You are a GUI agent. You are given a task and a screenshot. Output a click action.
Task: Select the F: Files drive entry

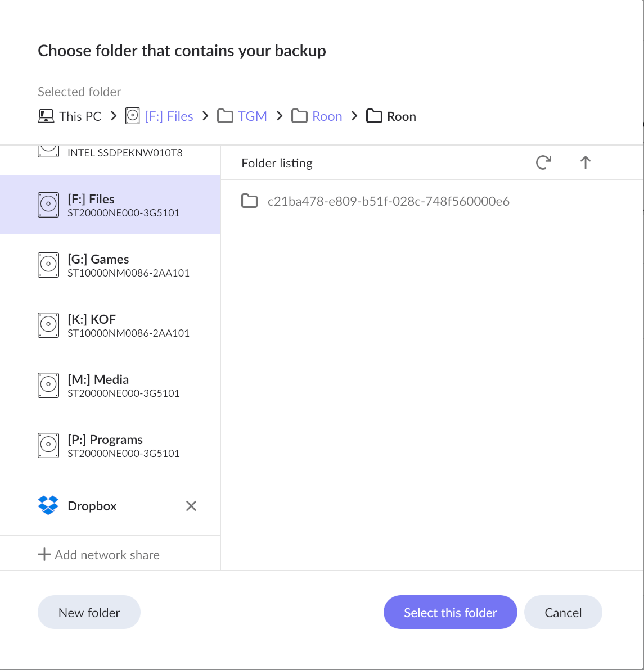(110, 205)
